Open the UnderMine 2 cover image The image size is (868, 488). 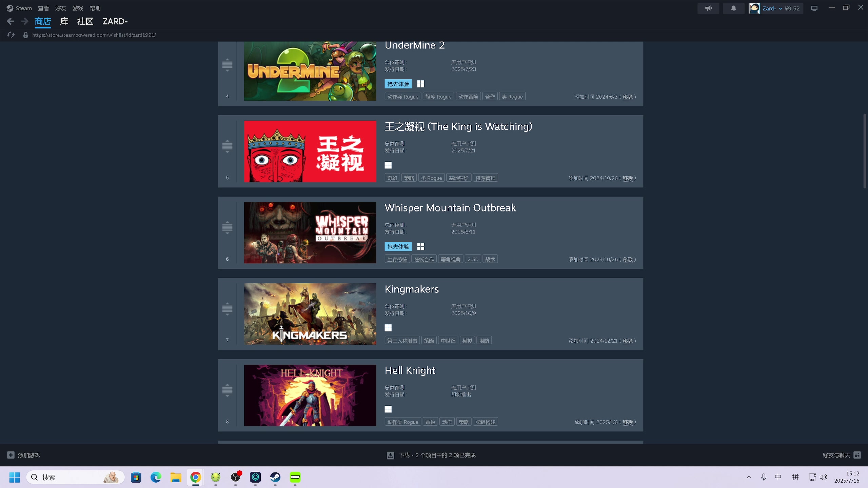(x=310, y=71)
